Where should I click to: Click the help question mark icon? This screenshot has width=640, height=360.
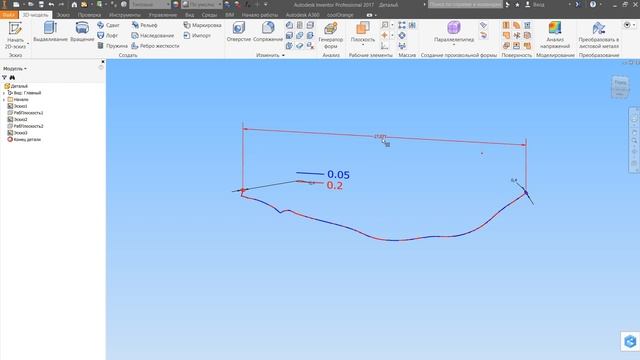point(593,4)
